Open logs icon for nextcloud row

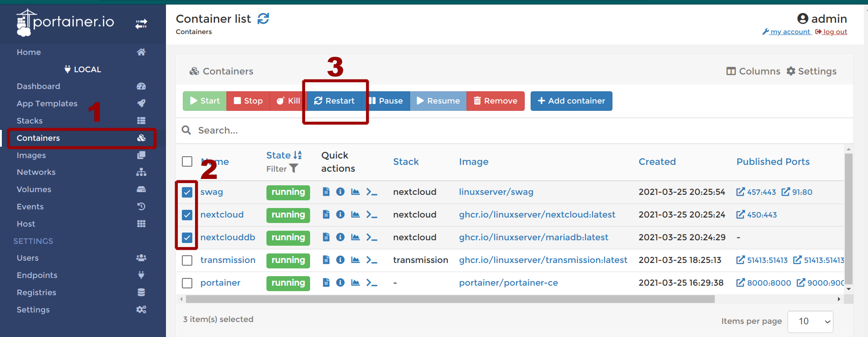[326, 214]
